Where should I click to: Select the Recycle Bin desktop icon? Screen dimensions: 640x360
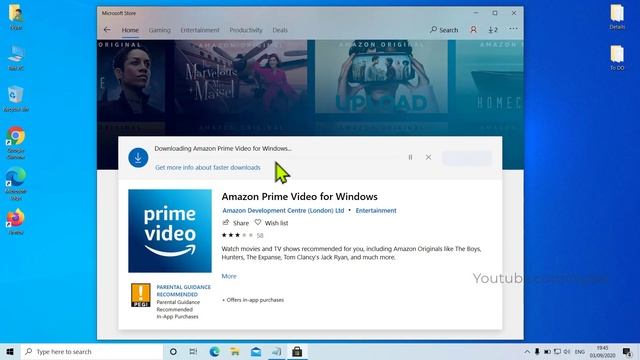(16, 99)
